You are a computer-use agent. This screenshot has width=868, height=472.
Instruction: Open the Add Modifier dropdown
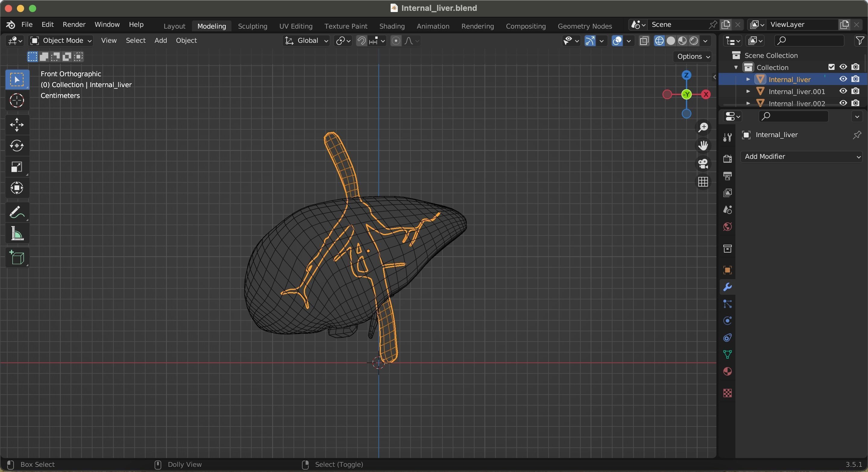pos(802,157)
